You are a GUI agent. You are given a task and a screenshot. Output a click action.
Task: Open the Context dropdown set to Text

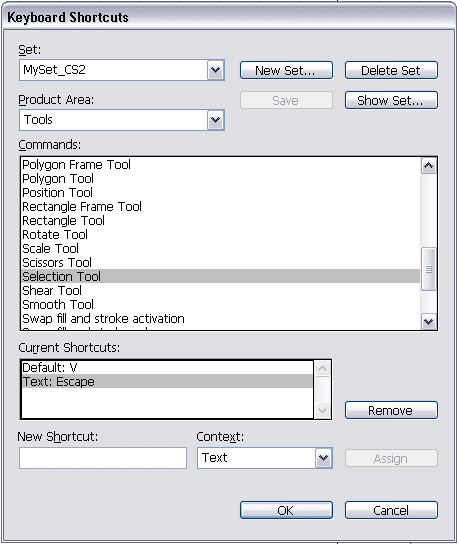click(265, 458)
